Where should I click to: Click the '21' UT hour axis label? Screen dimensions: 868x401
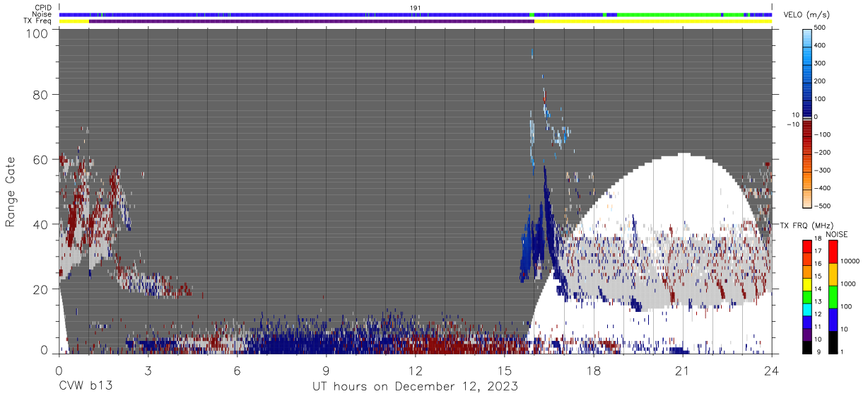coord(683,371)
